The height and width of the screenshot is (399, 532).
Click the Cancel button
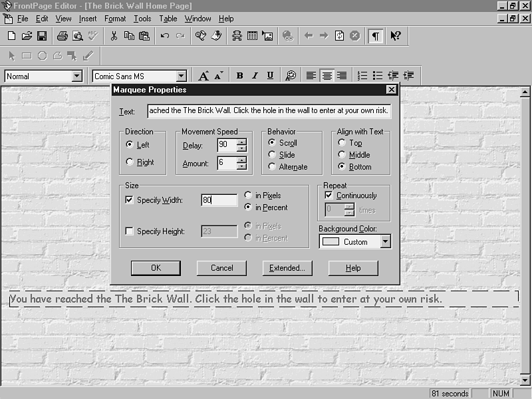pos(221,268)
